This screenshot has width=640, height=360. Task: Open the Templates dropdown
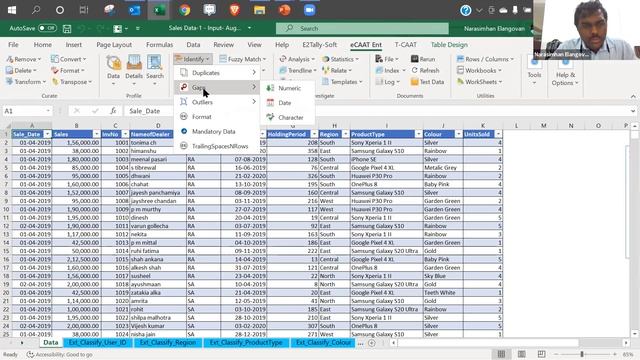(342, 82)
